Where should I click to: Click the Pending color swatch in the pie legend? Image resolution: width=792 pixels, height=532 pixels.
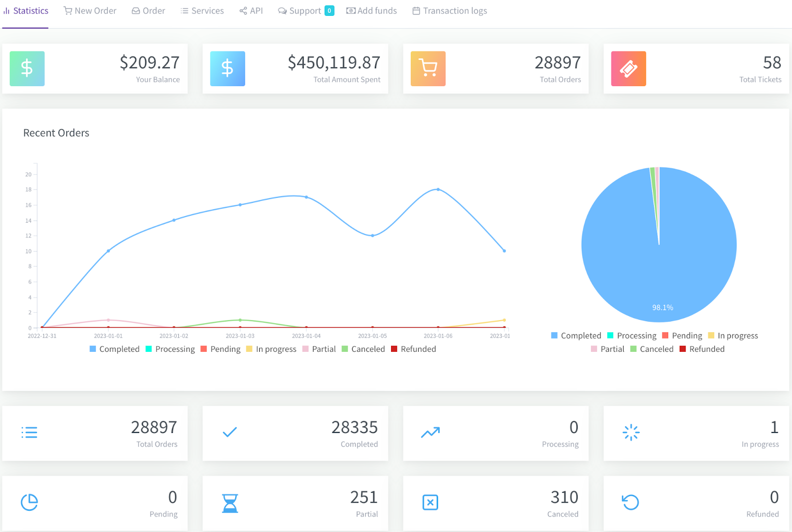tap(665, 336)
